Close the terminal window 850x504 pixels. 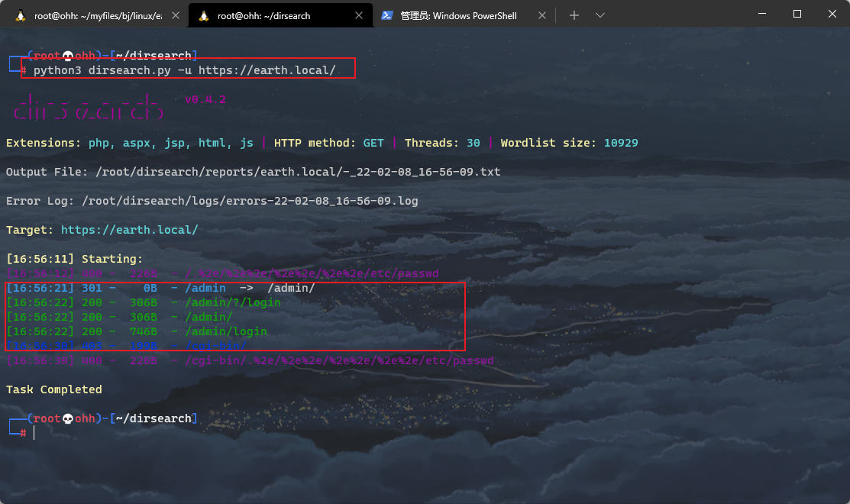[832, 14]
